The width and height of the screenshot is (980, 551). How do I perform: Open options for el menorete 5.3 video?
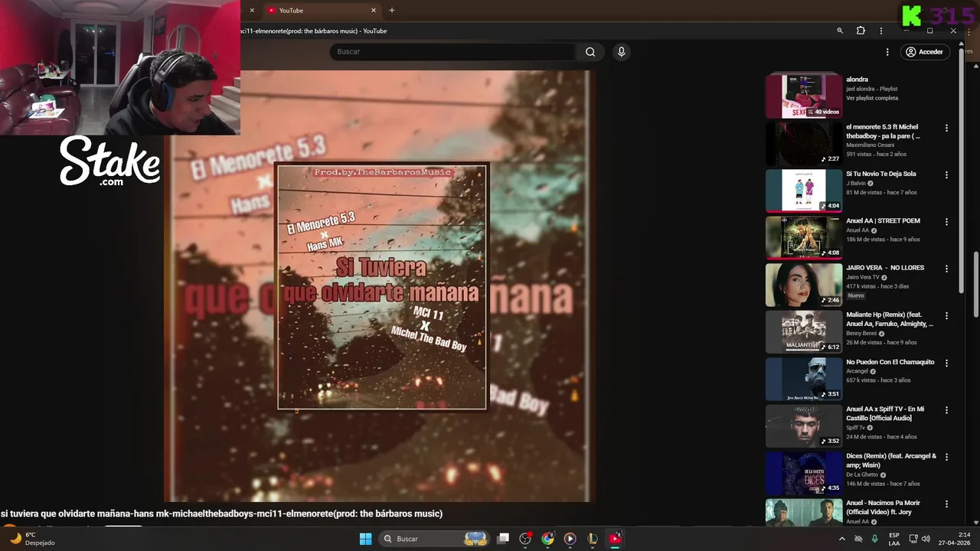946,129
